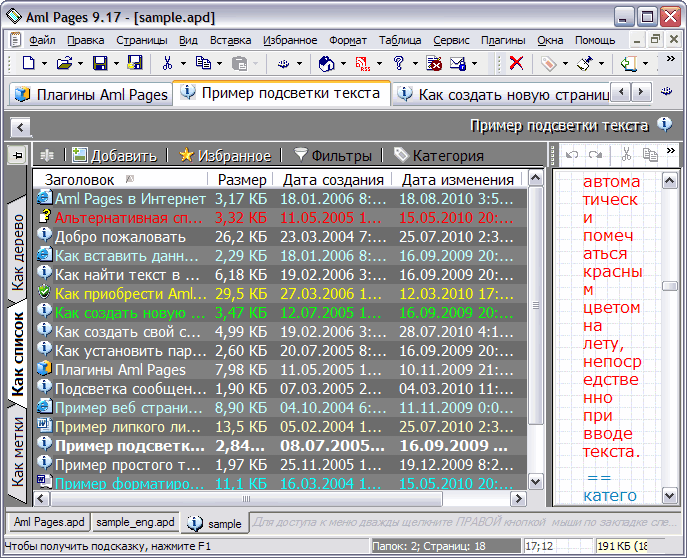
Task: Sort the list by the Дата создания column header
Action: (333, 180)
